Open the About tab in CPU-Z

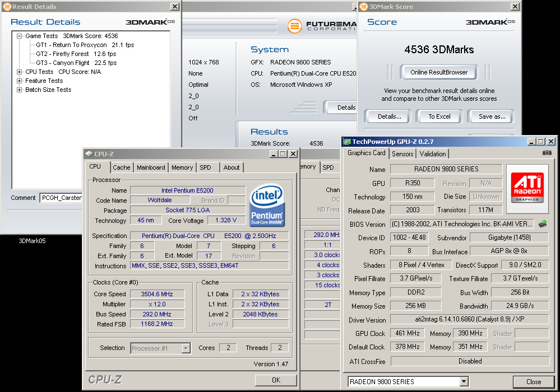click(x=232, y=167)
